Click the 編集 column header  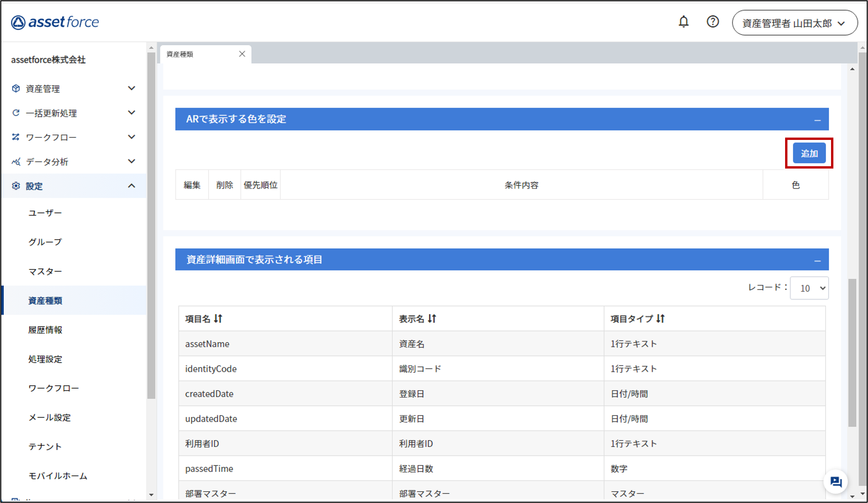pyautogui.click(x=192, y=185)
